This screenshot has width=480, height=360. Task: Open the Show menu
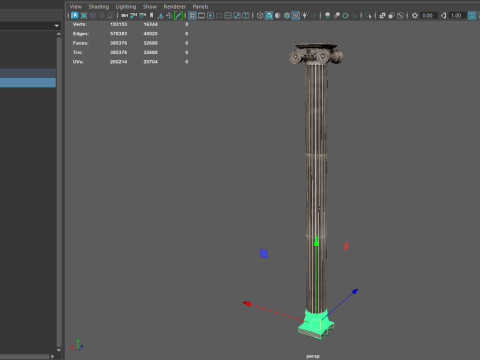click(150, 7)
